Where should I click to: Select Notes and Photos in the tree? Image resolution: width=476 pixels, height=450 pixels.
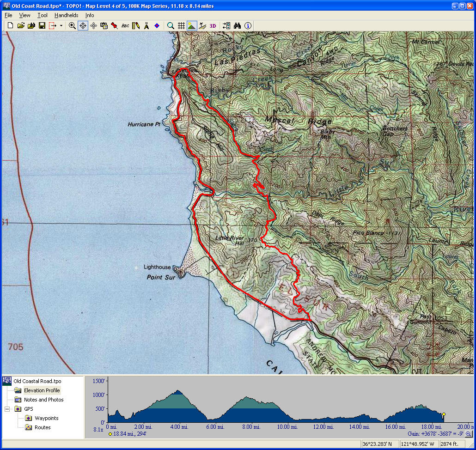click(x=43, y=400)
